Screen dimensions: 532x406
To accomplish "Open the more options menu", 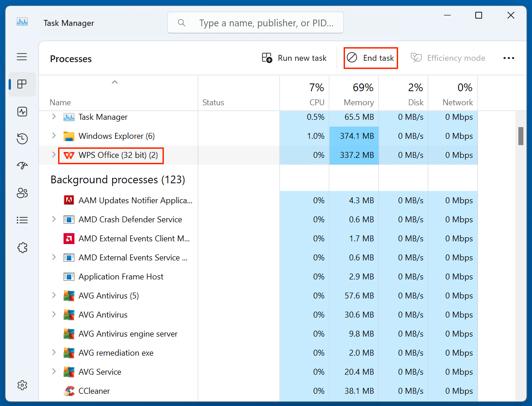I will (509, 58).
